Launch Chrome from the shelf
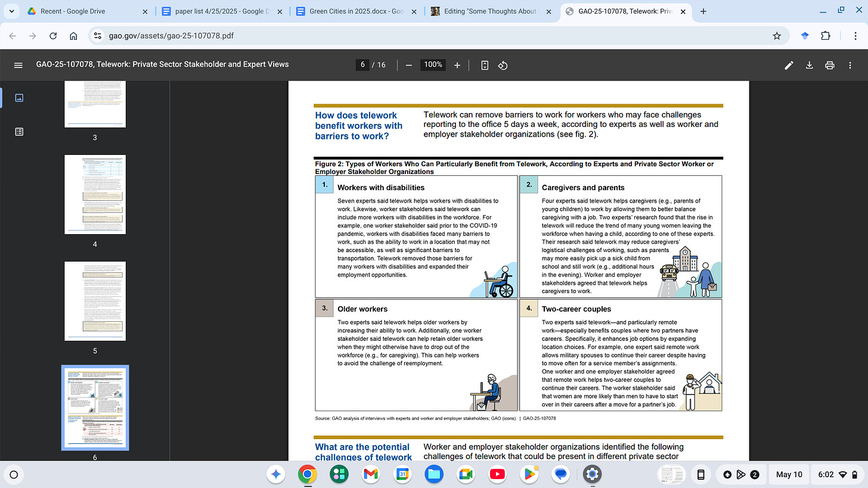Viewport: 868px width, 488px height. coord(308,474)
